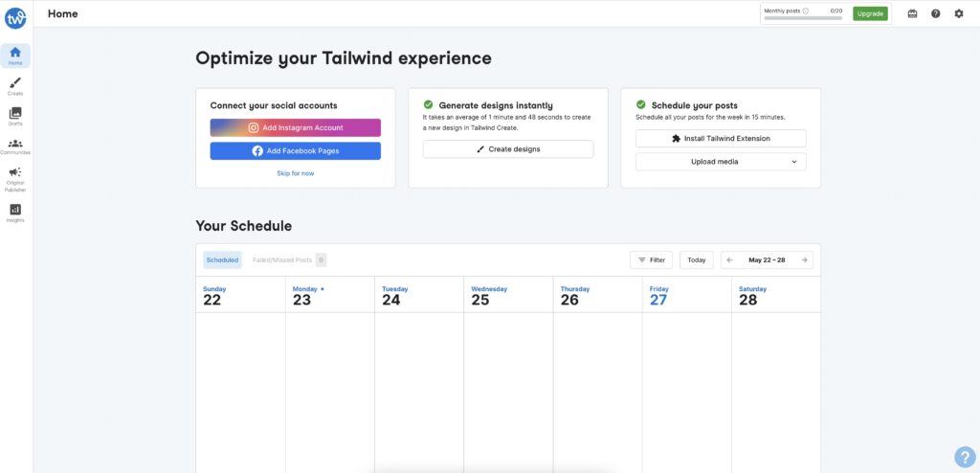Go to previous week arrow
Screen dimensions: 980x473
pyautogui.click(x=729, y=259)
